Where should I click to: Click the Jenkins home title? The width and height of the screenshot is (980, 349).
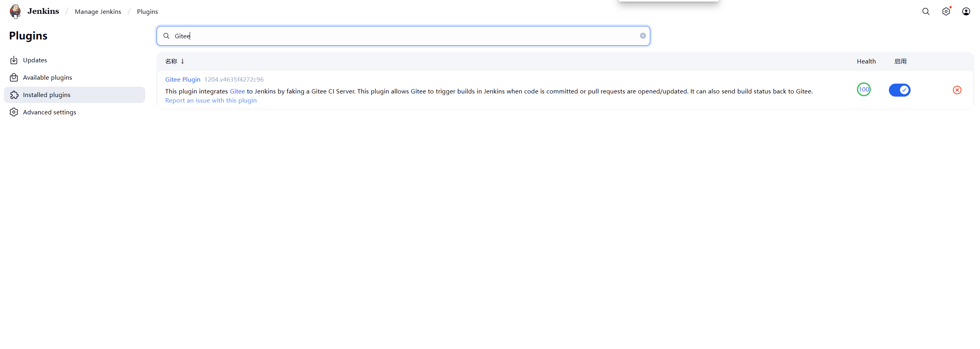coord(43,11)
